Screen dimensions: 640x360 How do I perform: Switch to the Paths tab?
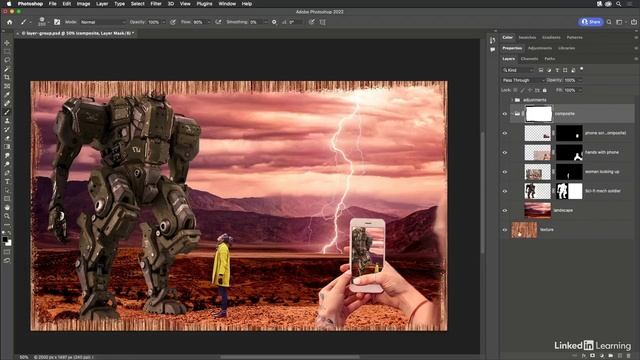550,59
